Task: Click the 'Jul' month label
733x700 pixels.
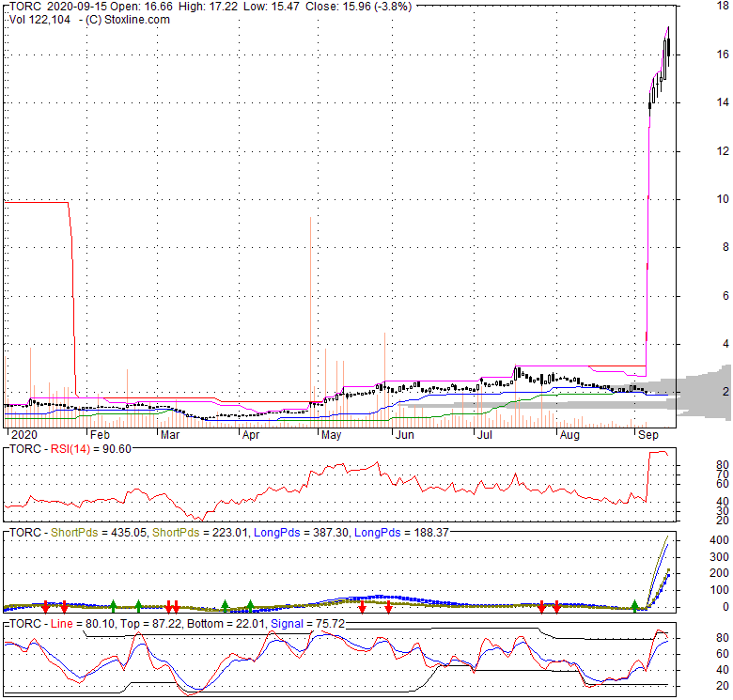Action: point(485,435)
